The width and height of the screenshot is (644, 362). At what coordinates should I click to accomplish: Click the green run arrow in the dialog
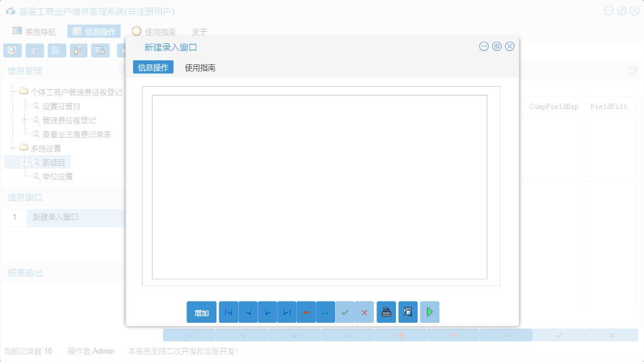coord(429,312)
